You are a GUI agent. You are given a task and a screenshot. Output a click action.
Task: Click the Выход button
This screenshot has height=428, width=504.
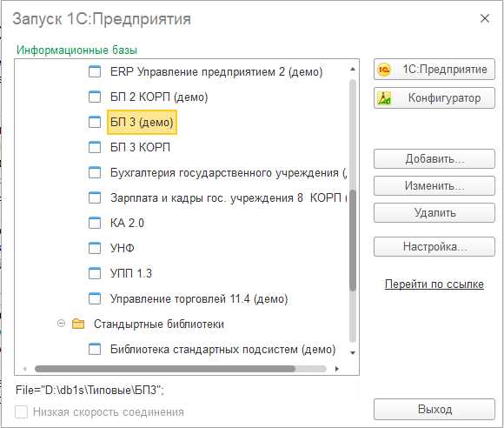[434, 410]
